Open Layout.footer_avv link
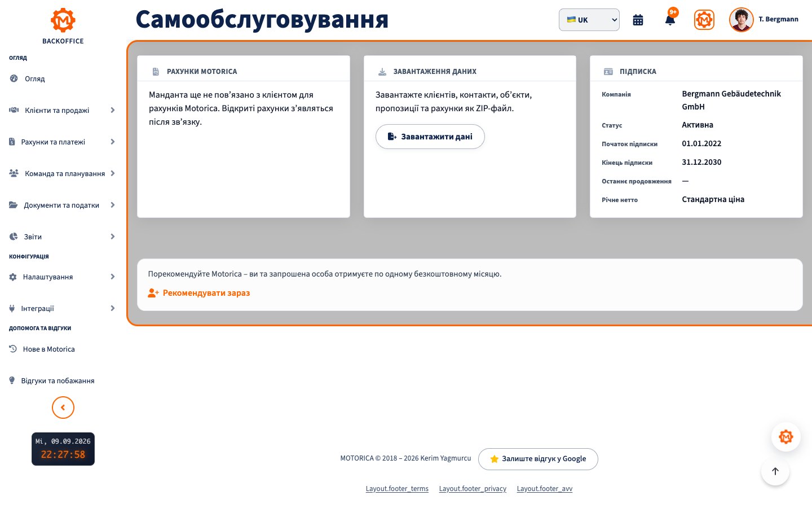 [545, 489]
